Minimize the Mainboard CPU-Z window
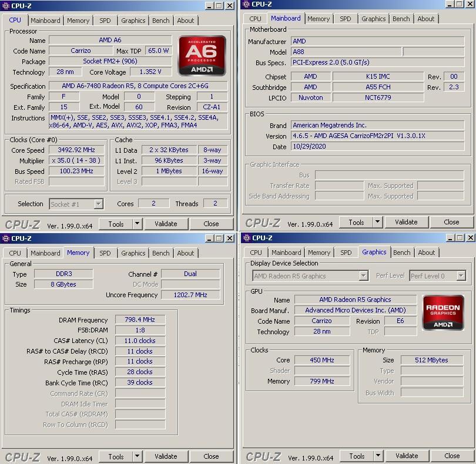The height and width of the screenshot is (464, 476). (x=450, y=4)
